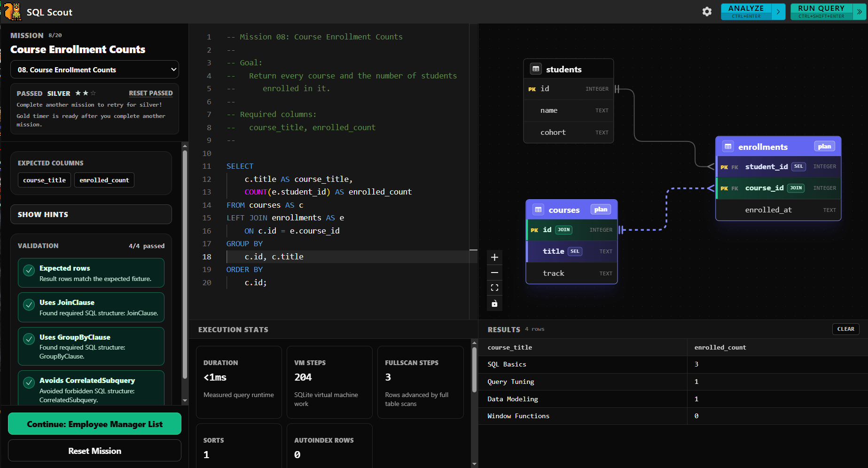Image resolution: width=868 pixels, height=468 pixels.
Task: Click the course_title expected column chip
Action: click(45, 180)
